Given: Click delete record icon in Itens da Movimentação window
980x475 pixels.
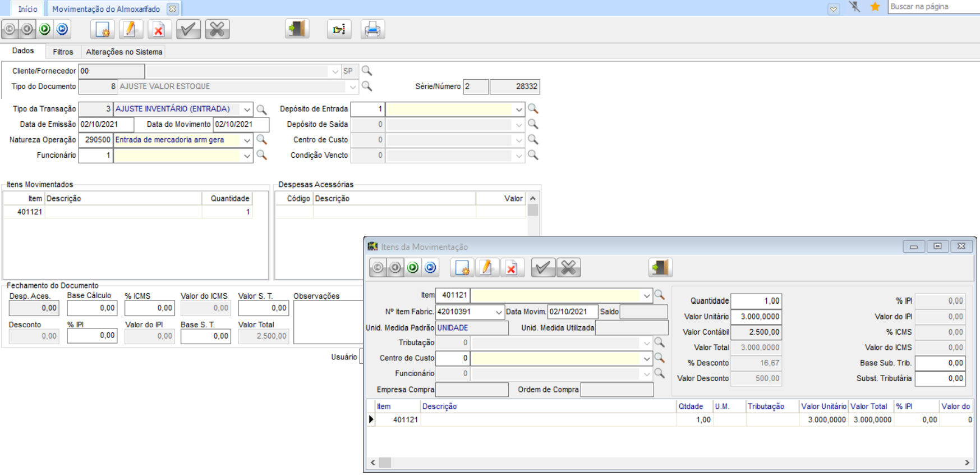Looking at the screenshot, I should (512, 268).
